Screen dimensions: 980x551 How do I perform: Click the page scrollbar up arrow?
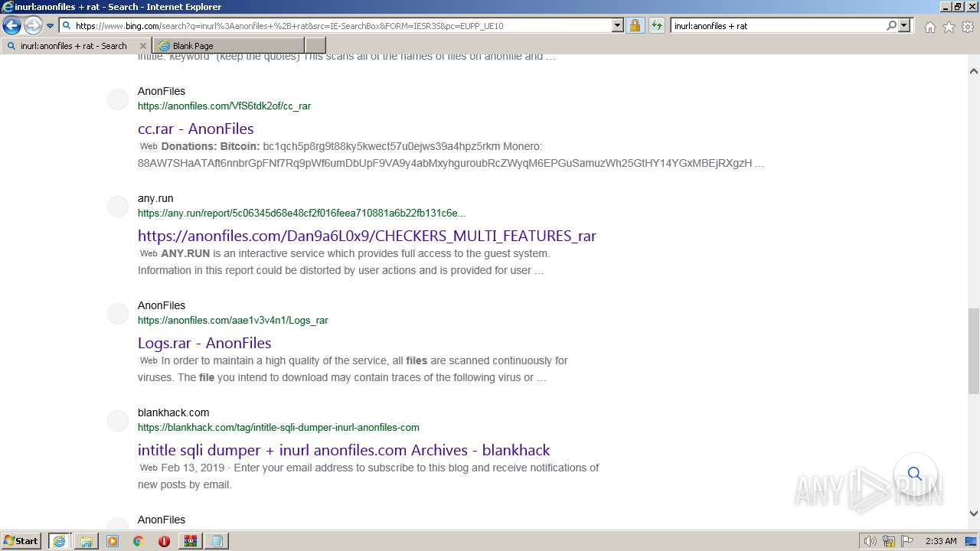(973, 71)
